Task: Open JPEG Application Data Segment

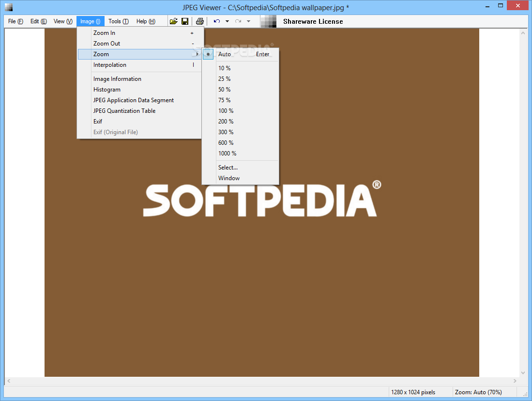Action: tap(140, 100)
